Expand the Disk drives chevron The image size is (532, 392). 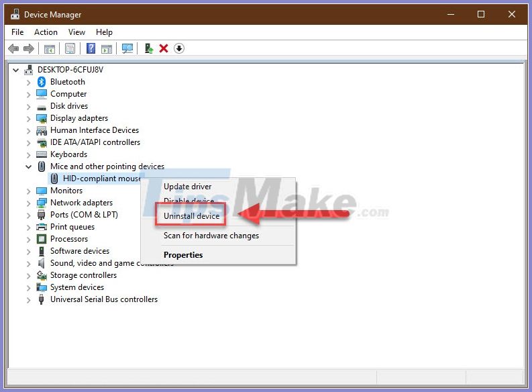coord(28,107)
